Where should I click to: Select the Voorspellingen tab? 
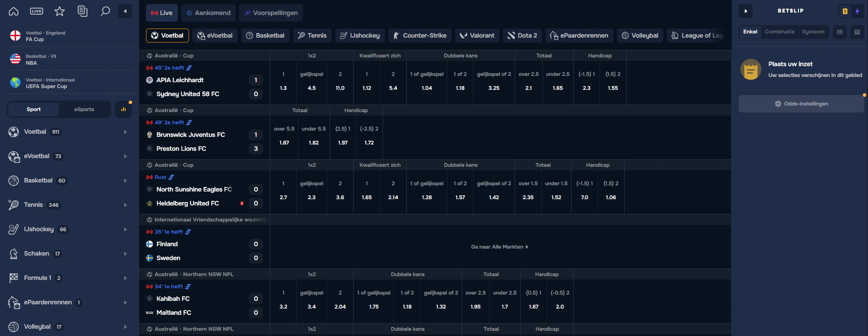click(271, 13)
